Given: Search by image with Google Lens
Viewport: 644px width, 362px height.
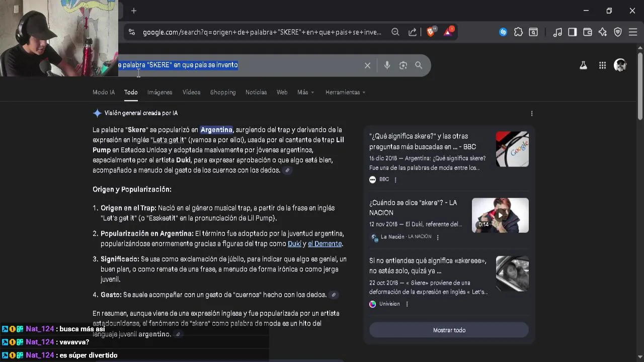Looking at the screenshot, I should (403, 65).
